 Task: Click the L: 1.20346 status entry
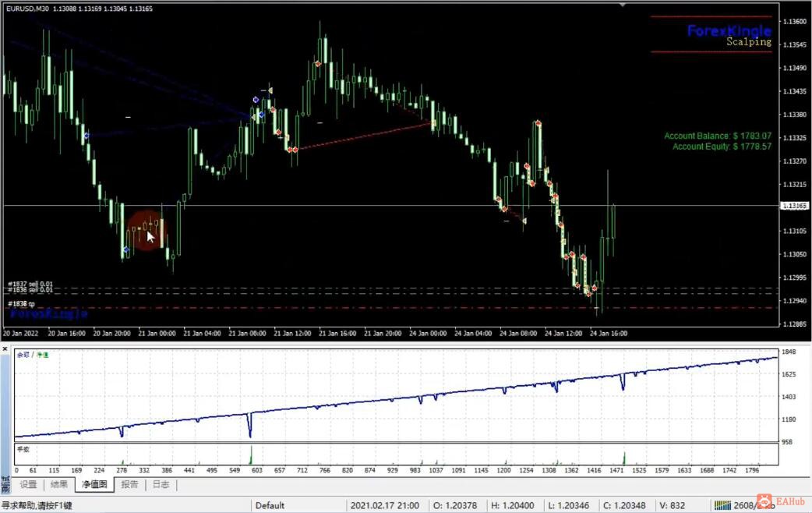(569, 505)
